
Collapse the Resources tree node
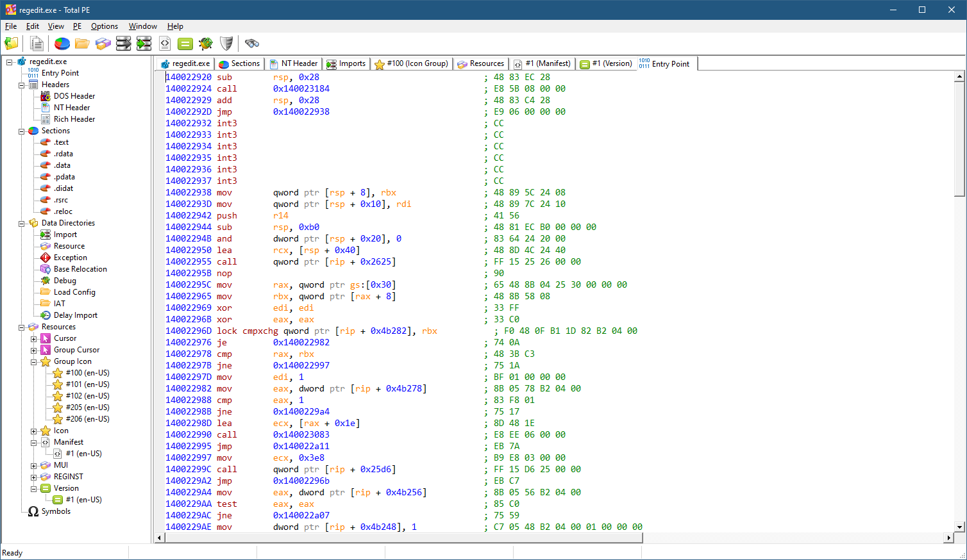(22, 327)
